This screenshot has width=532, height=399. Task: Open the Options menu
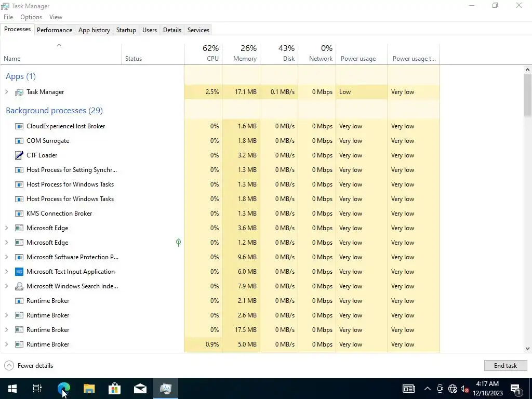[x=31, y=17]
